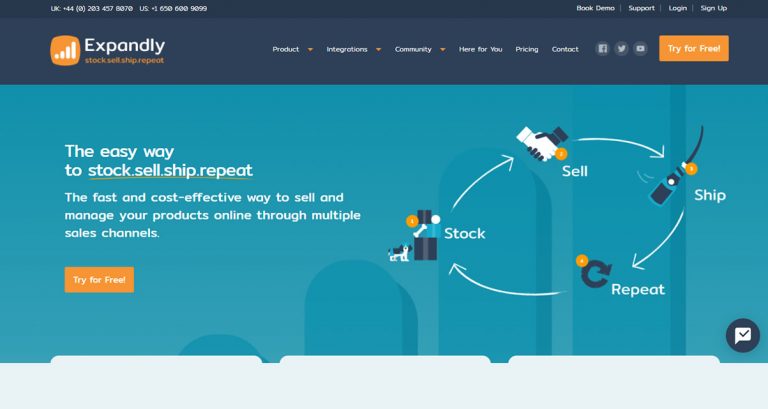
Task: Open the Support link
Action: pos(641,8)
